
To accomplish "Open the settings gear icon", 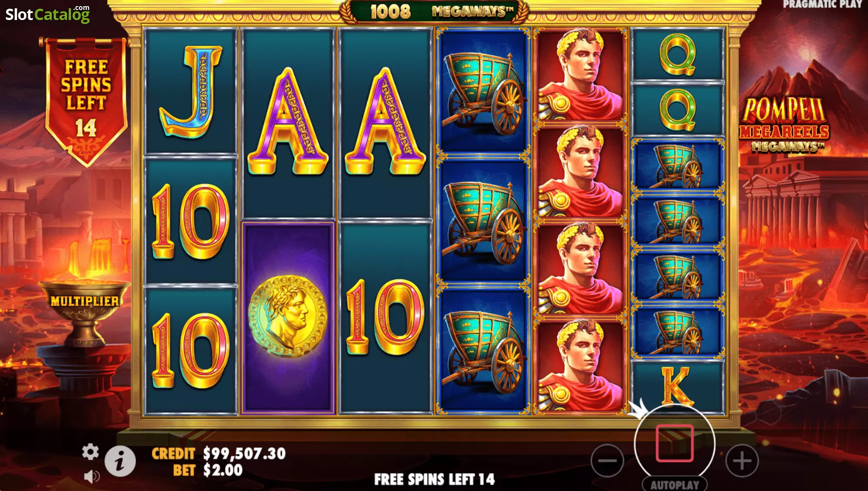I will click(90, 452).
